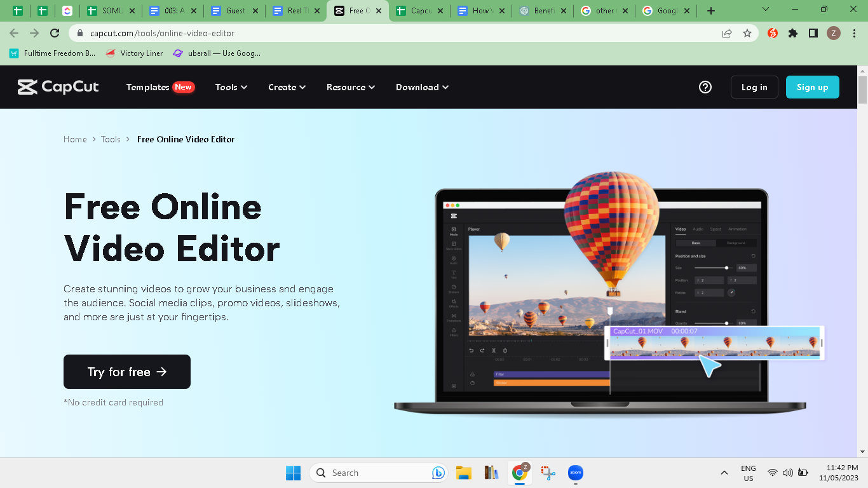Viewport: 868px width, 488px height.
Task: Click the browser forward arrow
Action: 34,33
